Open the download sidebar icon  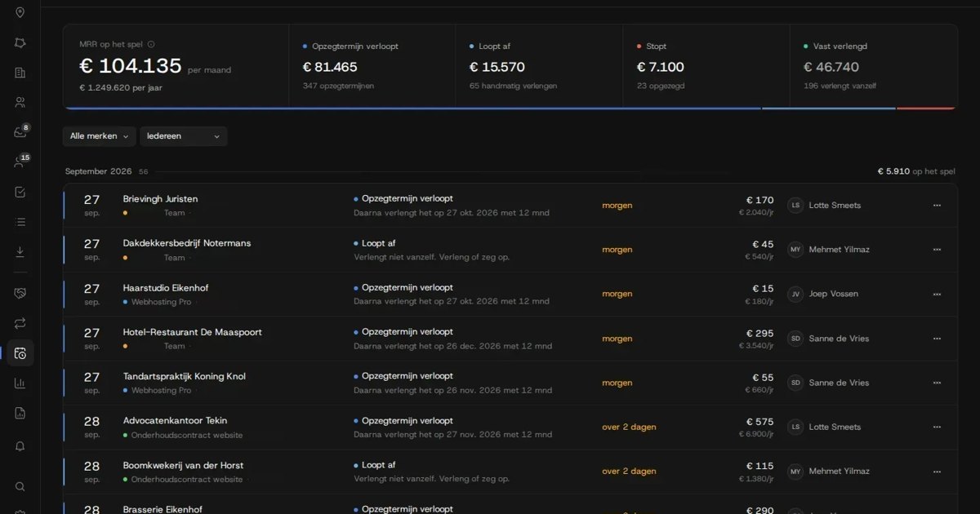pos(20,252)
